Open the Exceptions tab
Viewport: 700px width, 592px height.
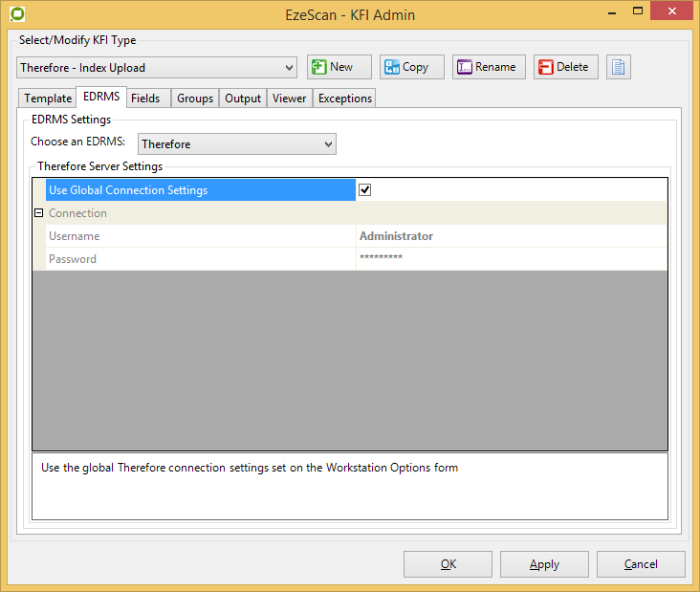pyautogui.click(x=344, y=99)
